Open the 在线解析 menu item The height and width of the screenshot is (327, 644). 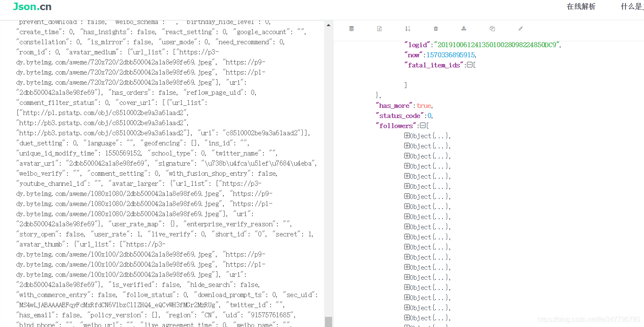(581, 6)
